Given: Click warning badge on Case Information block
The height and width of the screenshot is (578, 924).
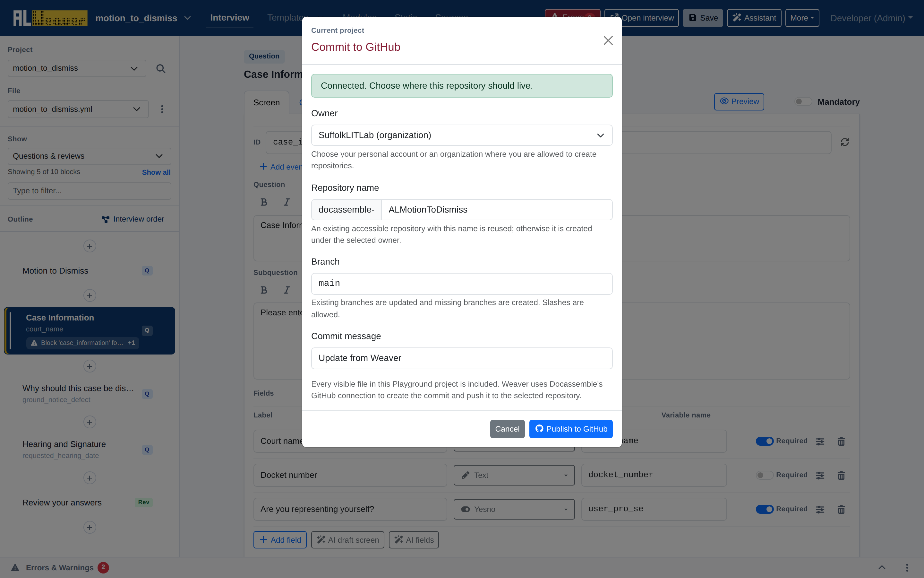Looking at the screenshot, I should coord(82,343).
